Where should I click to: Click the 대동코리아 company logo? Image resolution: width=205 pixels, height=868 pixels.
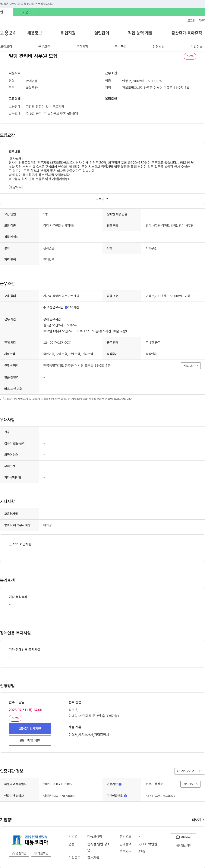pyautogui.click(x=30, y=840)
